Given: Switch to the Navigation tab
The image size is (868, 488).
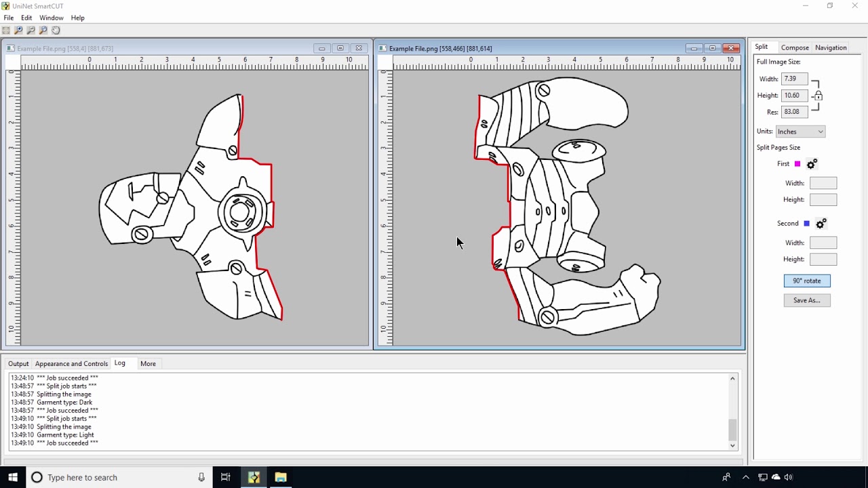Looking at the screenshot, I should (x=831, y=47).
